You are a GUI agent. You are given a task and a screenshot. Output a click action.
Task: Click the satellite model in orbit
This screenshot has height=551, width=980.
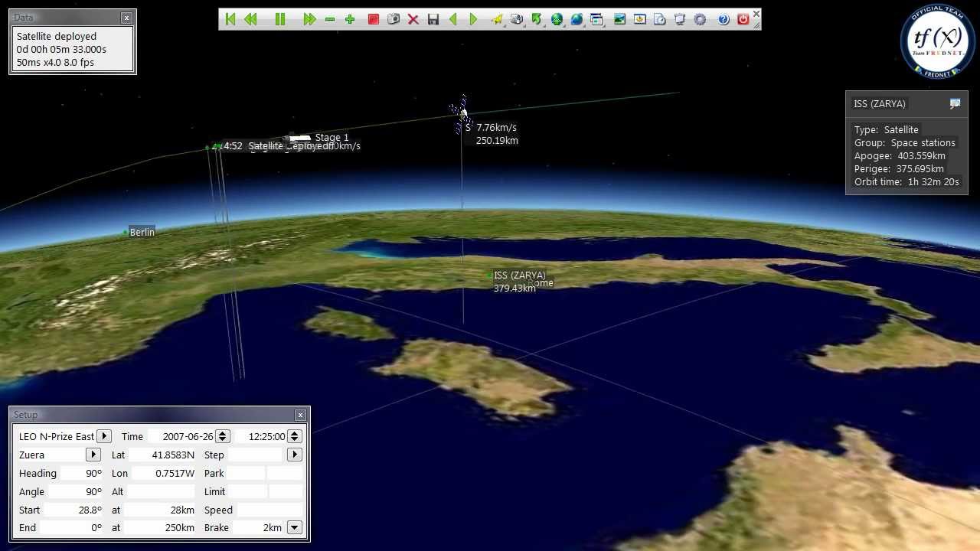[x=462, y=114]
